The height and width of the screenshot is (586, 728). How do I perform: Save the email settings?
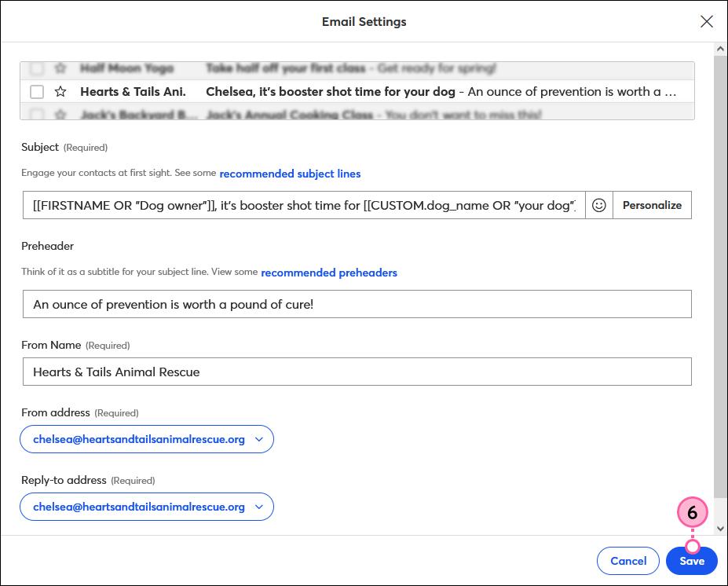tap(691, 561)
